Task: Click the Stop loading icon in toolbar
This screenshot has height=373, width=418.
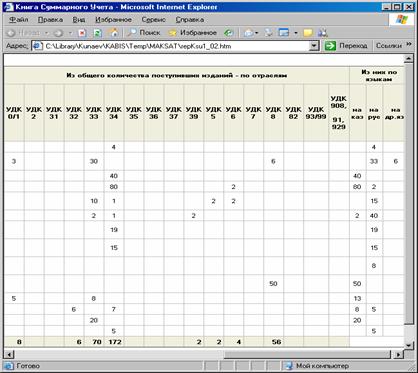Action: [82, 33]
